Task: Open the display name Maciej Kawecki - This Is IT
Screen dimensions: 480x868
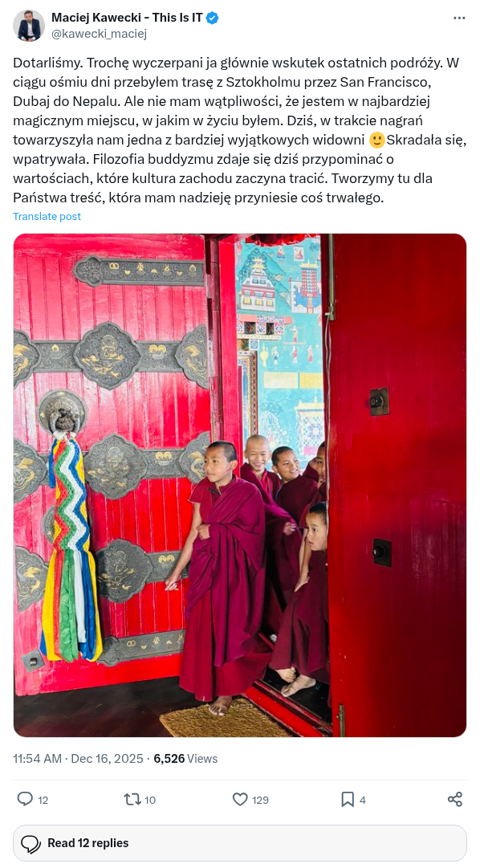Action: 127,18
